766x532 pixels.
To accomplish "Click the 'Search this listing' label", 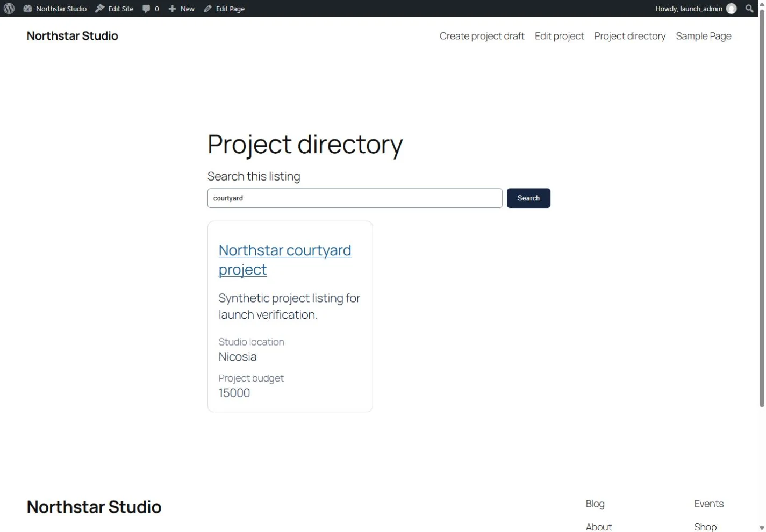I will [x=254, y=176].
